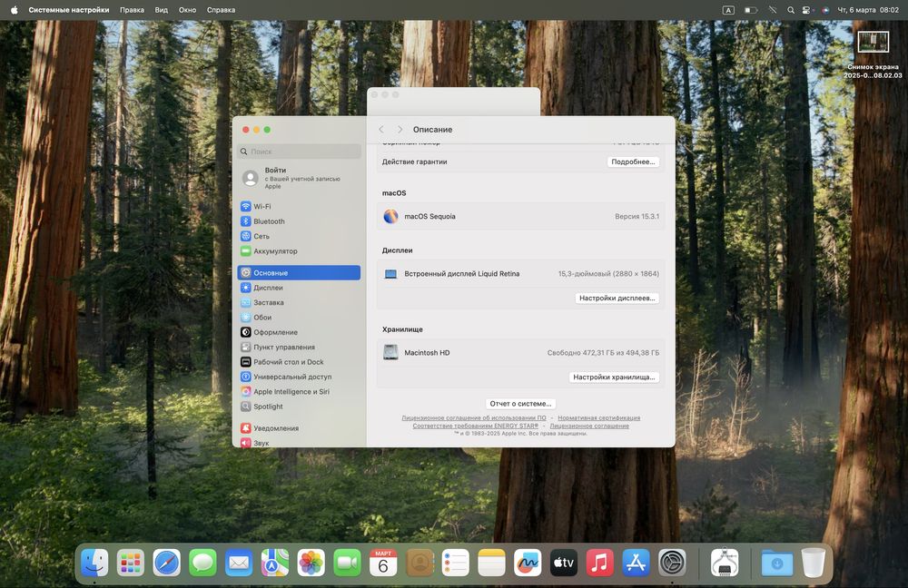Screen dimensions: 908x588
Task: Open Control Center in the menu bar
Action: [806, 10]
